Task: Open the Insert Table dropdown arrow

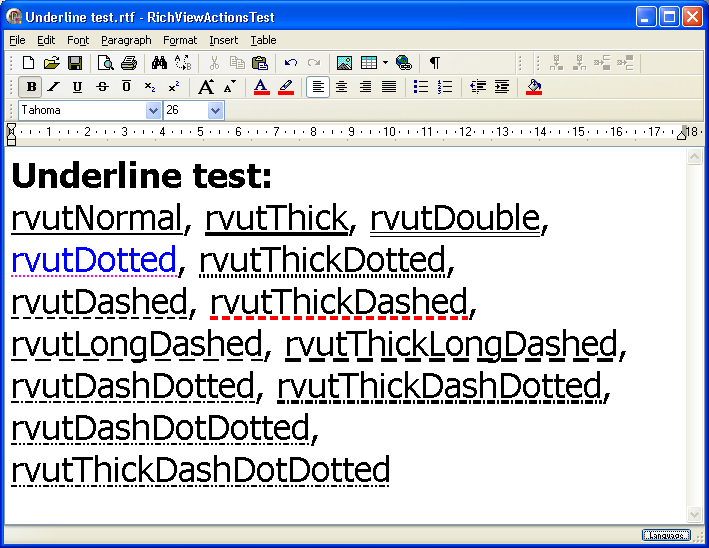Action: (x=385, y=63)
